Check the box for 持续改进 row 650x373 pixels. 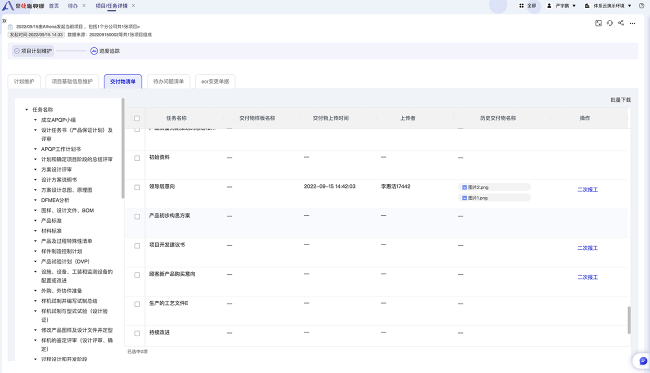point(137,333)
